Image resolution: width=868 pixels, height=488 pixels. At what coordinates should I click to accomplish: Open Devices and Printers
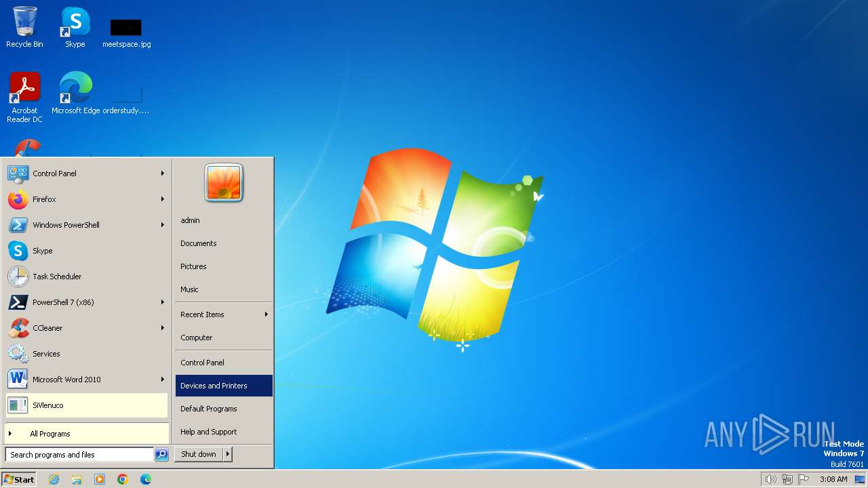click(x=224, y=386)
